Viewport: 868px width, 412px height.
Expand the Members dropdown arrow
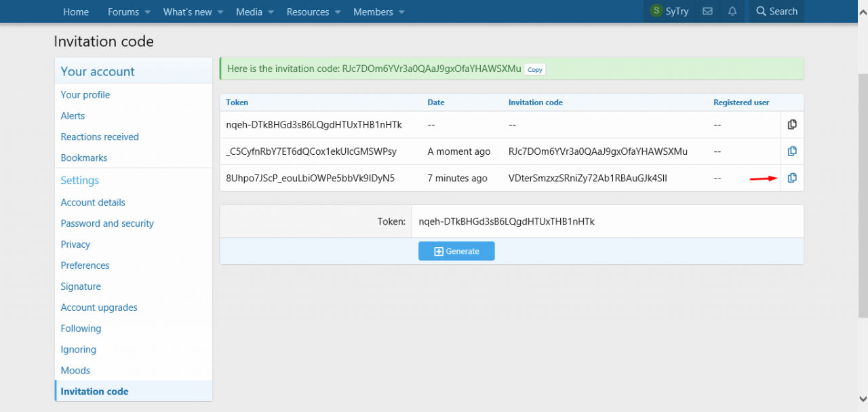point(401,12)
